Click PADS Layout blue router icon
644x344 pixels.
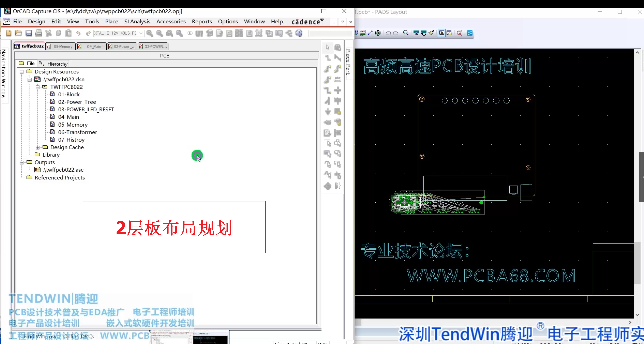coord(470,33)
